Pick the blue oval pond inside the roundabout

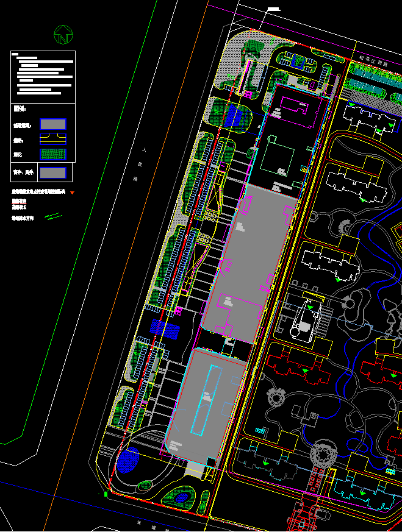pos(129,456)
